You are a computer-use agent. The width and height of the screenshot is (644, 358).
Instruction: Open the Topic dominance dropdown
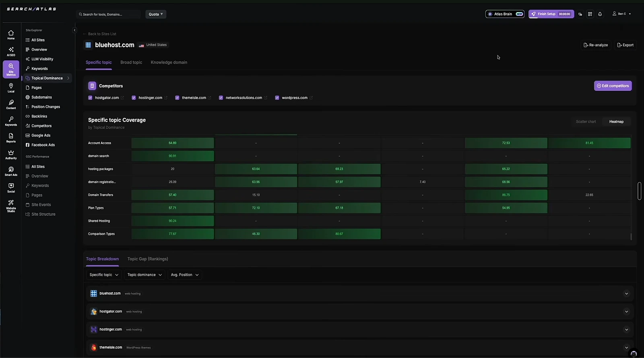click(x=144, y=275)
